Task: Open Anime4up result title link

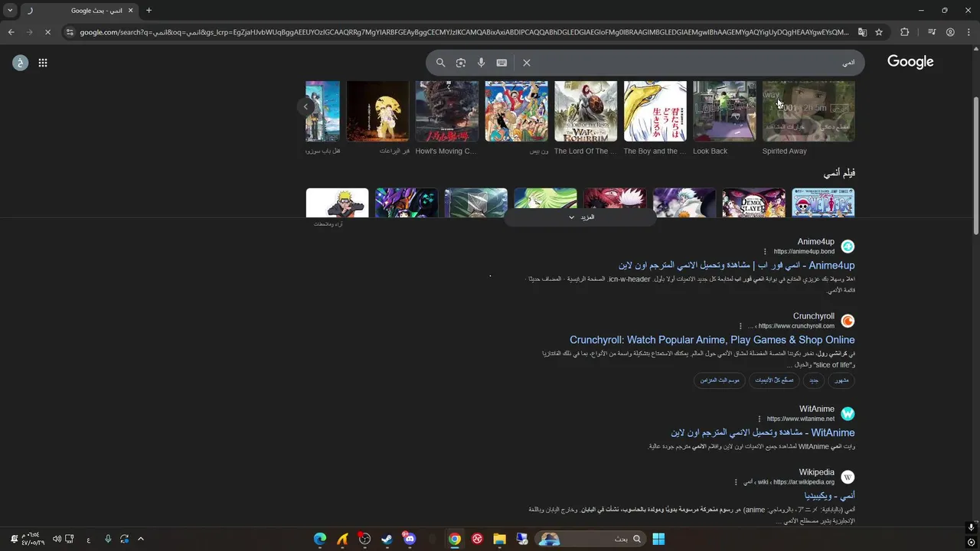Action: tap(737, 266)
